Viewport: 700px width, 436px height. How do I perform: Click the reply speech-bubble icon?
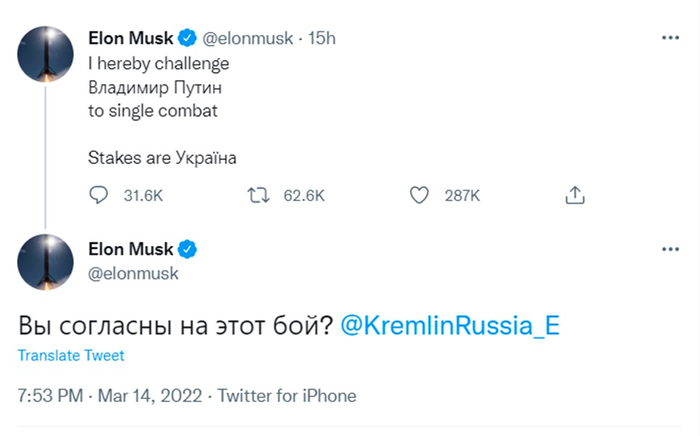[x=99, y=195]
